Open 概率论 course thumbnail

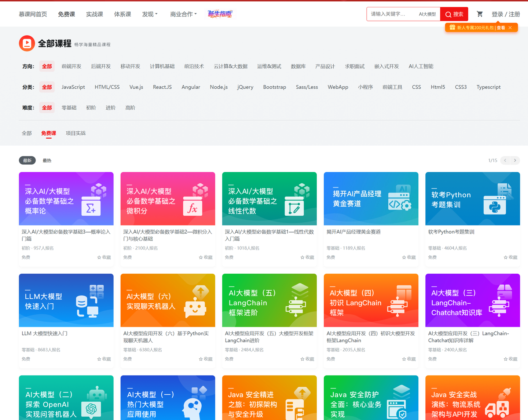point(66,198)
